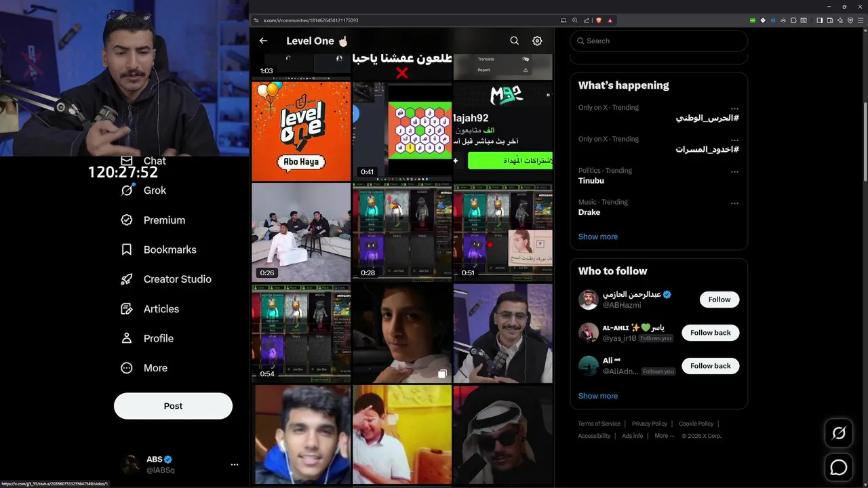Go to Bookmarks page
Screen dimensions: 868x488
(x=170, y=249)
